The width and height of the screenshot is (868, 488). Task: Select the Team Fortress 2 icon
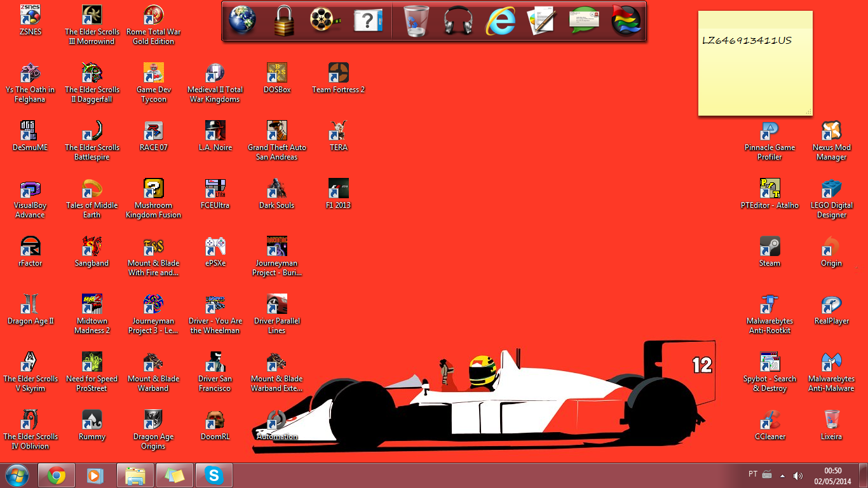click(339, 72)
